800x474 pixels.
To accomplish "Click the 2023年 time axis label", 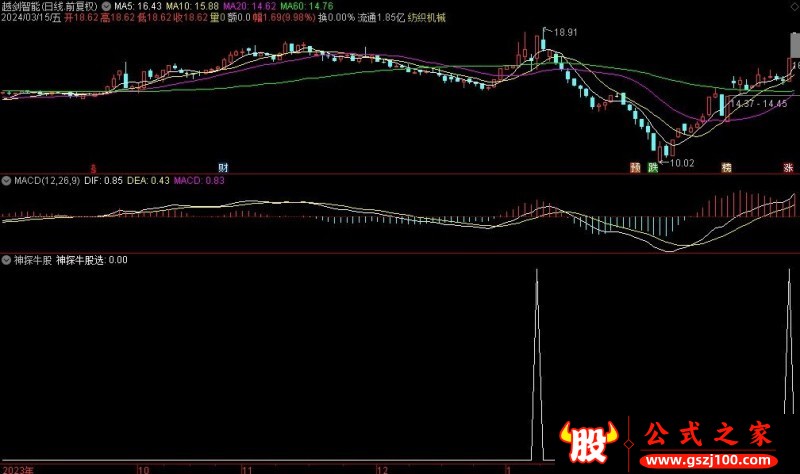I will [18, 469].
